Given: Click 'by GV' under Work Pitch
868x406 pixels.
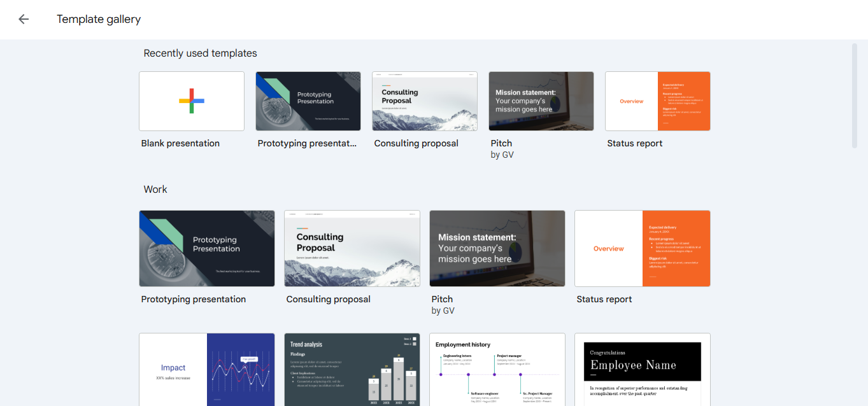Looking at the screenshot, I should 443,311.
